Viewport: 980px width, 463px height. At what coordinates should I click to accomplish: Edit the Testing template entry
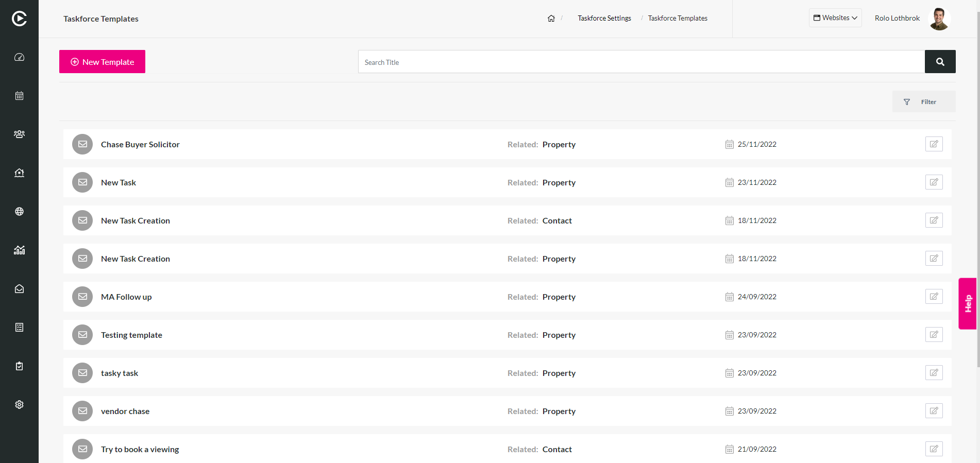(934, 335)
